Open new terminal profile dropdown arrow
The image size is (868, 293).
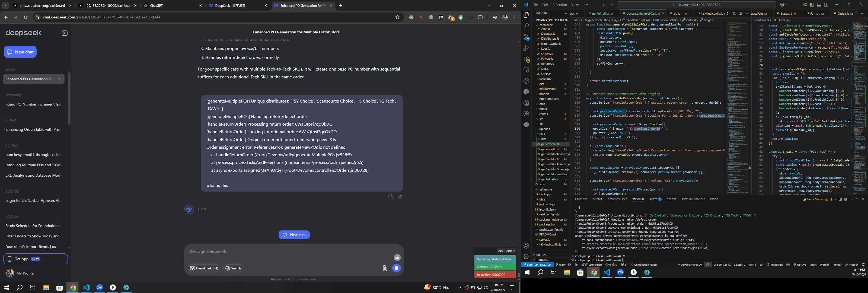pos(835,199)
